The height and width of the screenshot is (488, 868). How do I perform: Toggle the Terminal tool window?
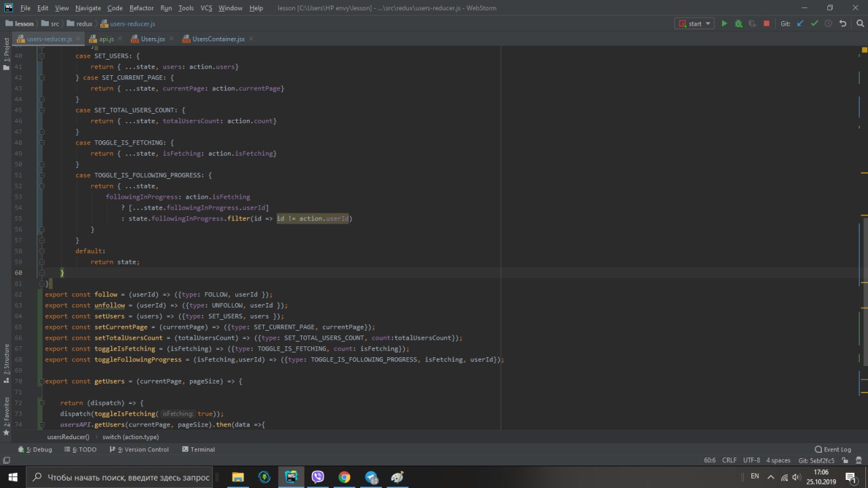click(198, 449)
